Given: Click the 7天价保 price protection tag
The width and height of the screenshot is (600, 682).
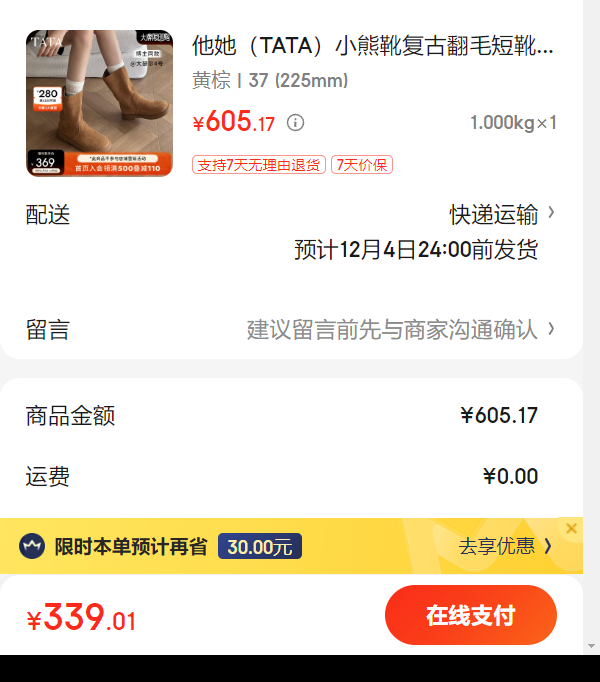Looking at the screenshot, I should 362,165.
